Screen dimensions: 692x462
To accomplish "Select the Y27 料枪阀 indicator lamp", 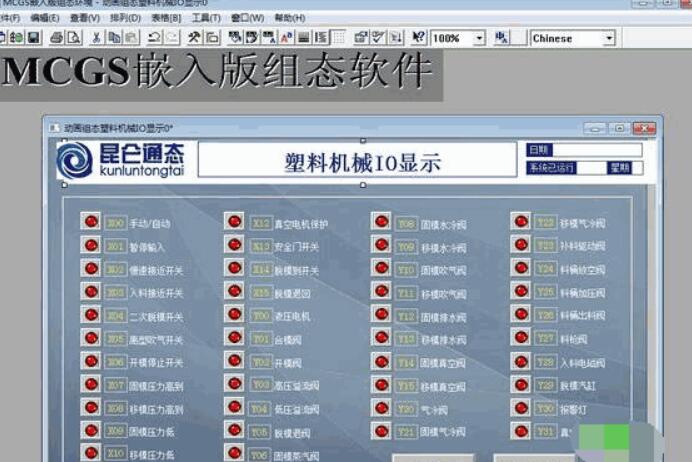I will click(521, 337).
